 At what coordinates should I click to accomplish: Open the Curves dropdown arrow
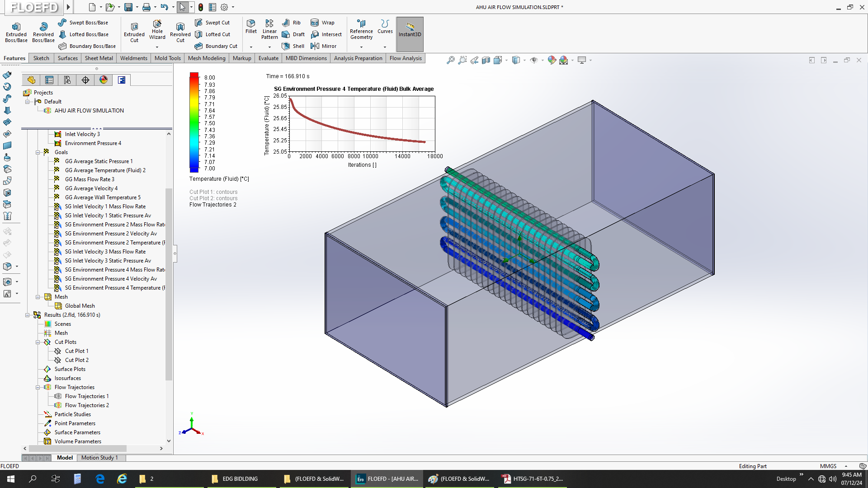385,47
